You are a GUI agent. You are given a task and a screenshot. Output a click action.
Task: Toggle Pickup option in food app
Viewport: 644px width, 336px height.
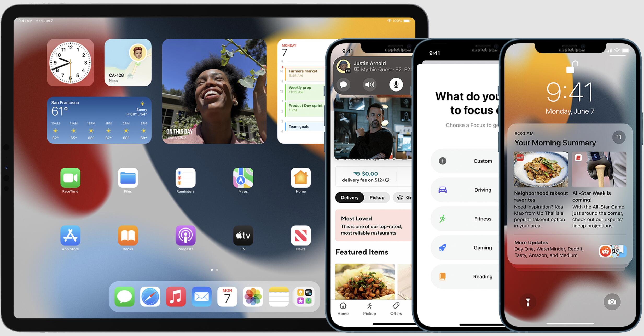376,197
